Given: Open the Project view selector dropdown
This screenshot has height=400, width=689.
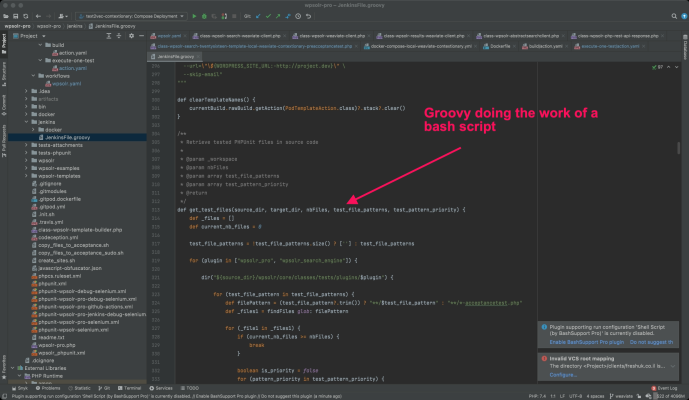Looking at the screenshot, I should (29, 36).
